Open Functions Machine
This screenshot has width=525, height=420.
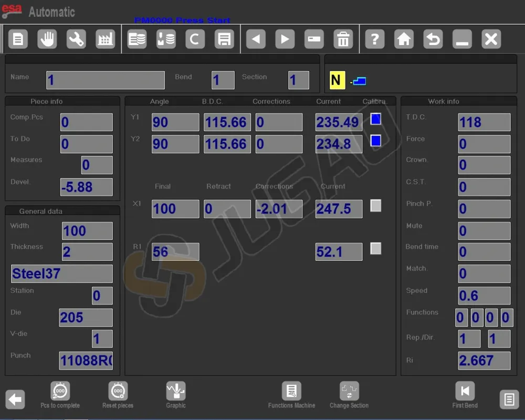pos(291,391)
